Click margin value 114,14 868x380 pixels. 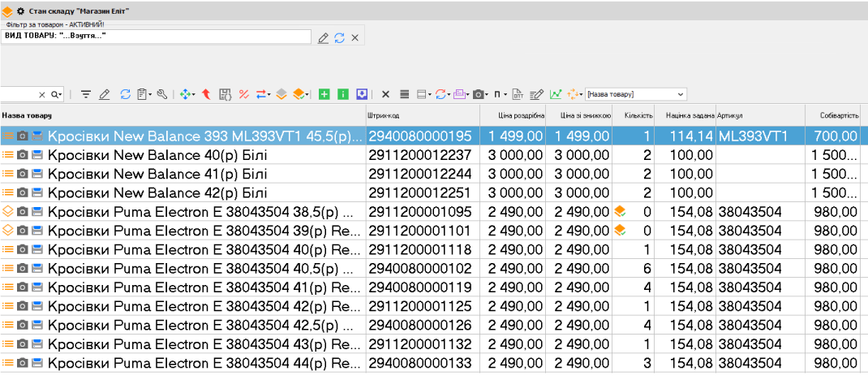point(690,136)
